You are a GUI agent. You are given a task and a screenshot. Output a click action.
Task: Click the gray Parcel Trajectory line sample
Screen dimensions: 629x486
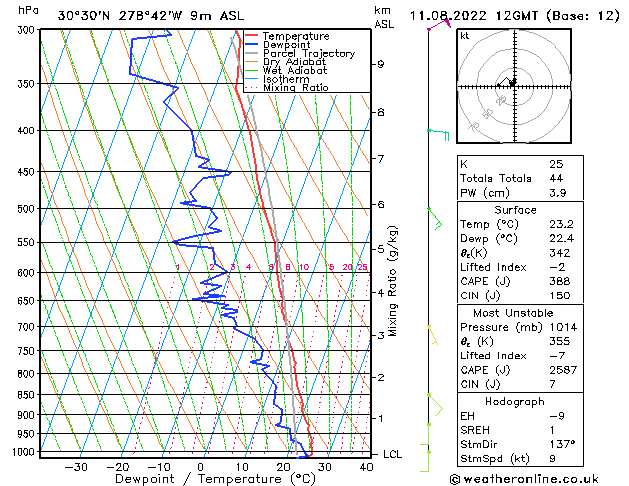click(252, 53)
